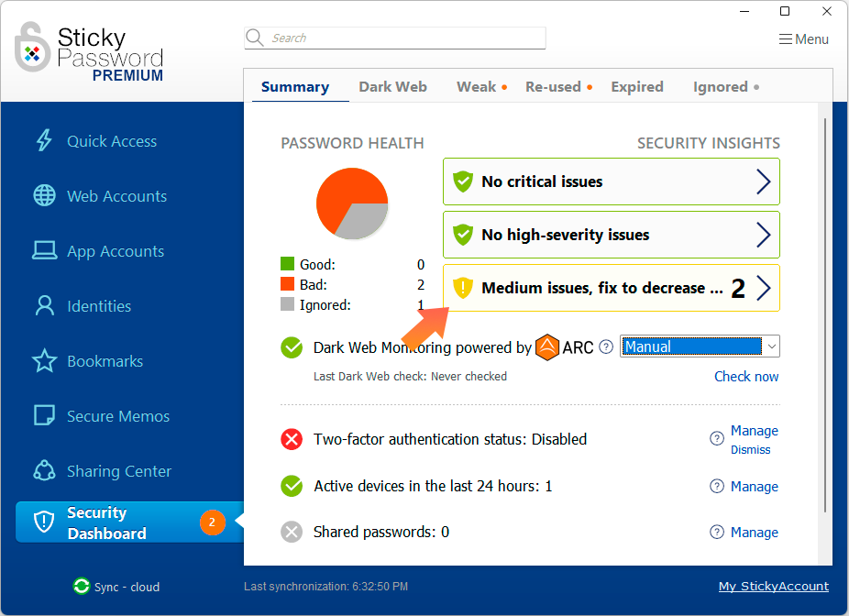The image size is (849, 616).
Task: Click the password health pie chart
Action: point(352,203)
